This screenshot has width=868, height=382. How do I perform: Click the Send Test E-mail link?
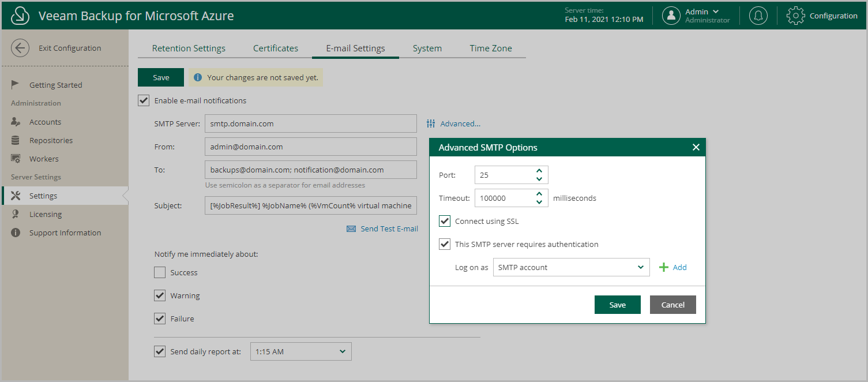[389, 229]
